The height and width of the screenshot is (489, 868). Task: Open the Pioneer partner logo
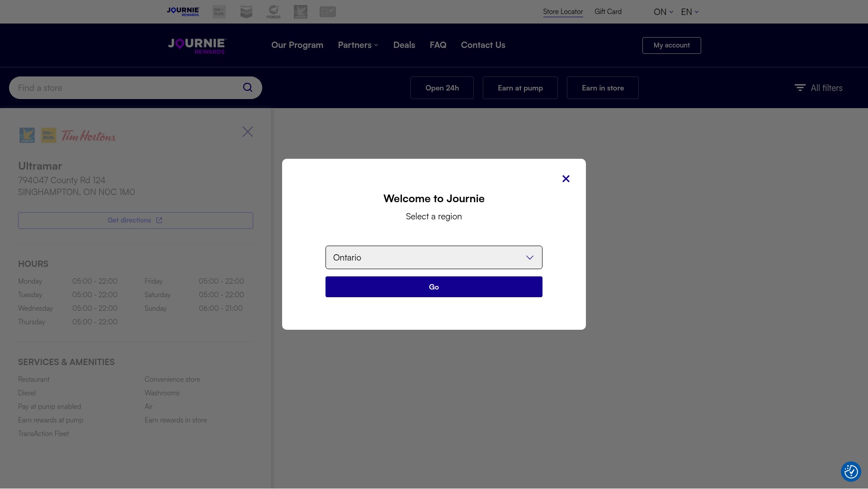274,12
